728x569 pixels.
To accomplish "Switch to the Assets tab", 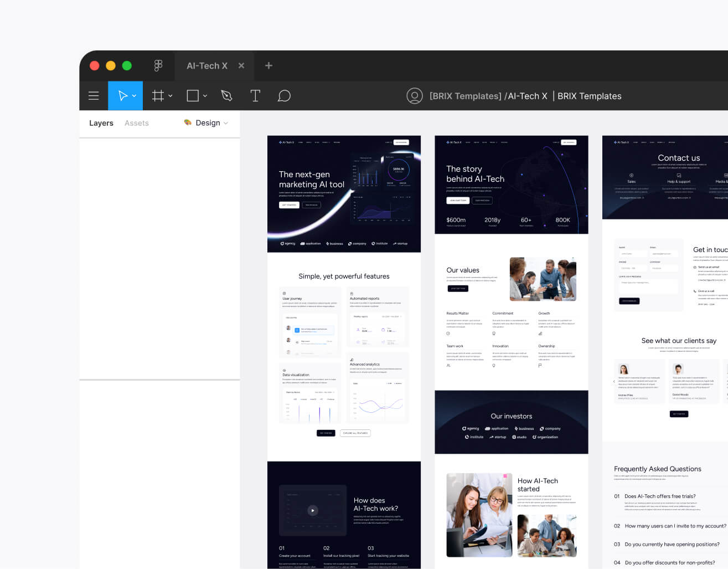I will coord(136,123).
